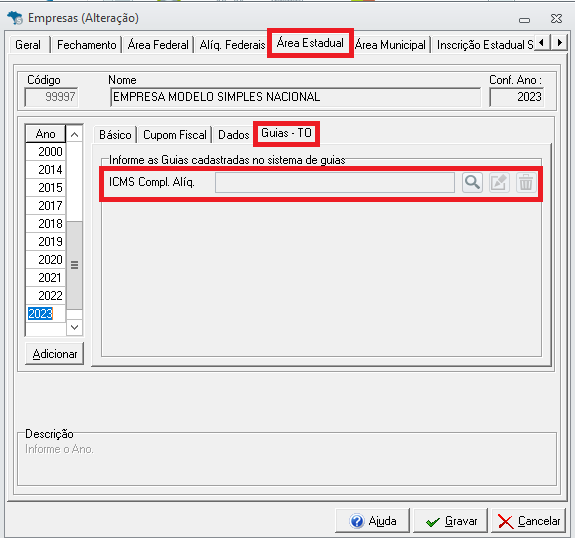The height and width of the screenshot is (538, 575).
Task: Click the application icon in title bar
Action: pyautogui.click(x=15, y=18)
